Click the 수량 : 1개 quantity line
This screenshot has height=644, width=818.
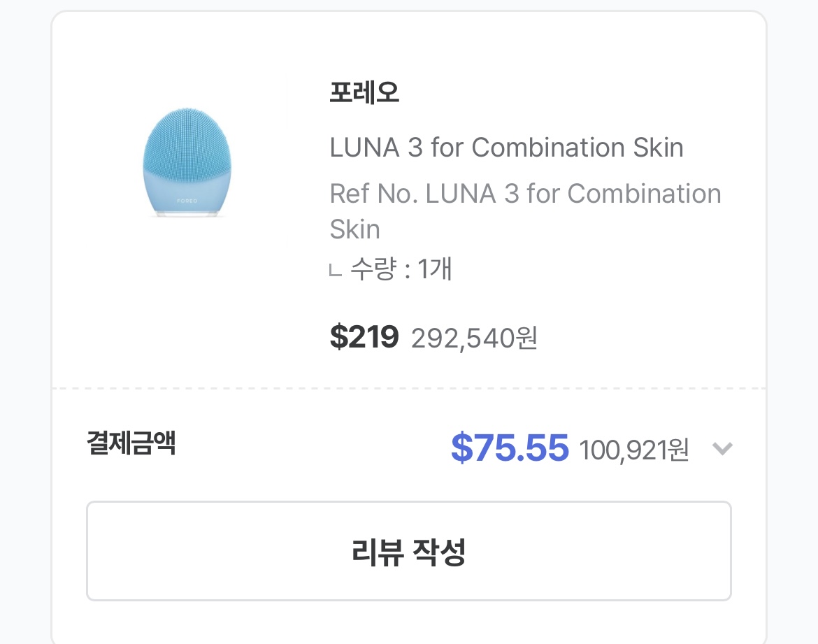401,269
